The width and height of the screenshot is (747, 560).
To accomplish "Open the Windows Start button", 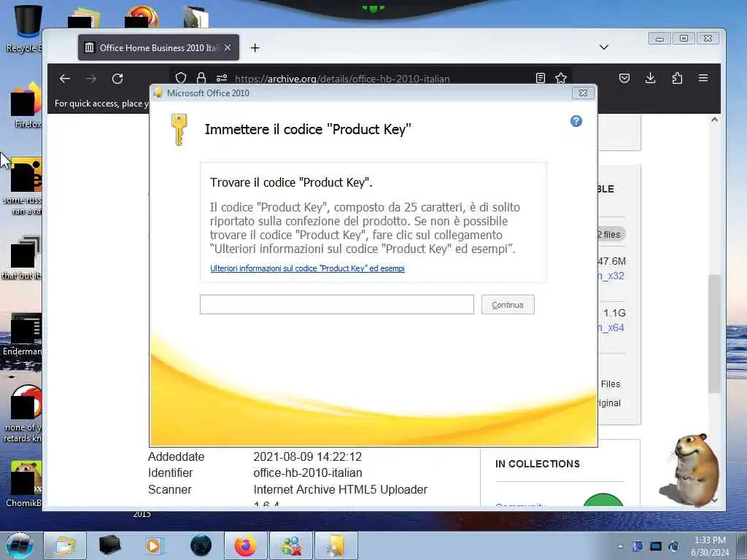I will click(20, 545).
